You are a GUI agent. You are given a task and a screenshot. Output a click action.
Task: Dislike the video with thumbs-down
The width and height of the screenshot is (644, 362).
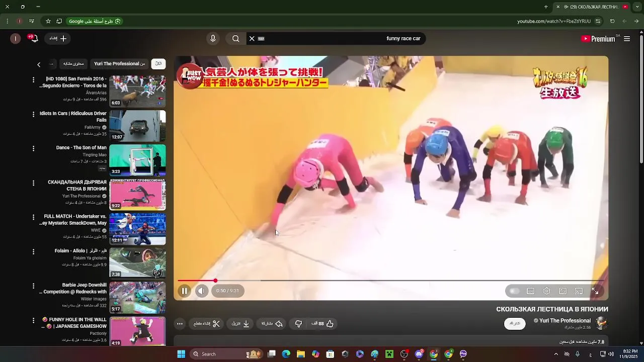[298, 324]
